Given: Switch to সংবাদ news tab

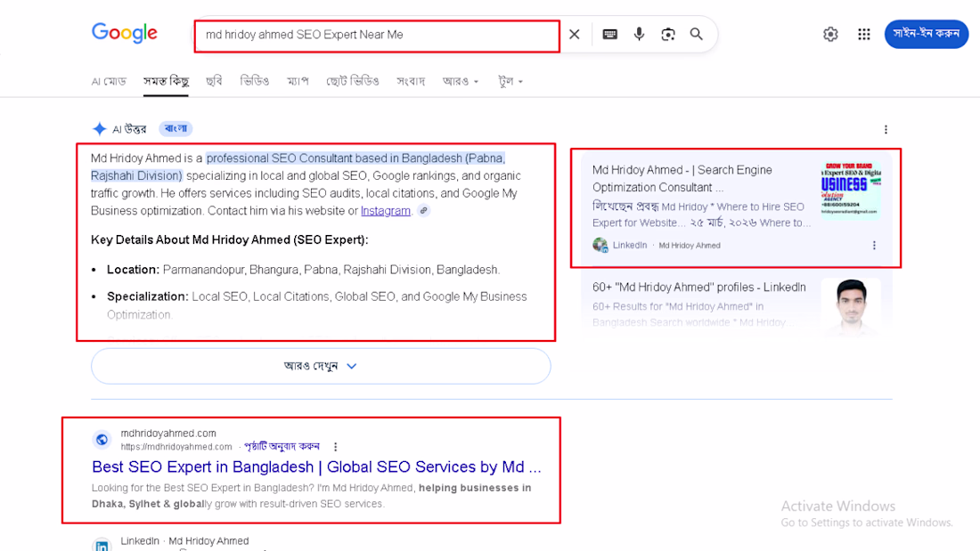Looking at the screenshot, I should [411, 81].
